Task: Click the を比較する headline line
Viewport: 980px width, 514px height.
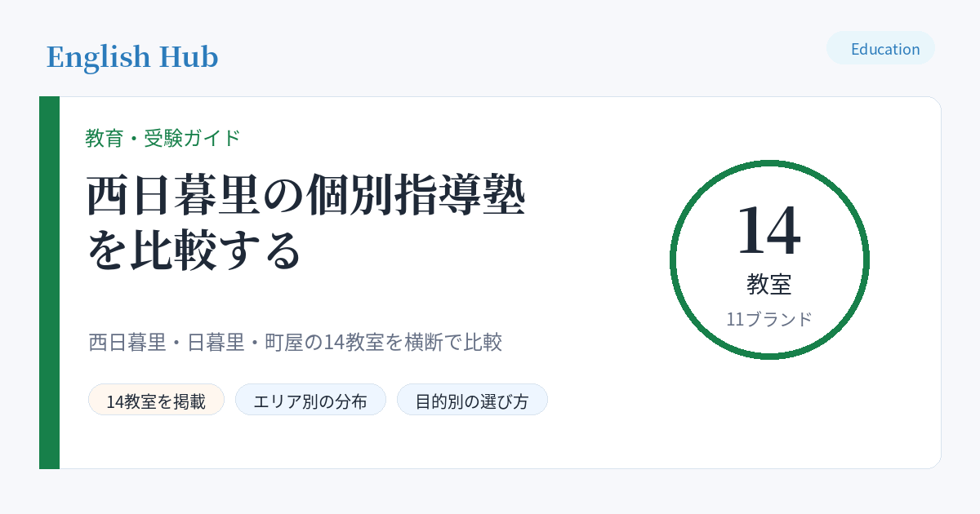Action: tap(194, 250)
